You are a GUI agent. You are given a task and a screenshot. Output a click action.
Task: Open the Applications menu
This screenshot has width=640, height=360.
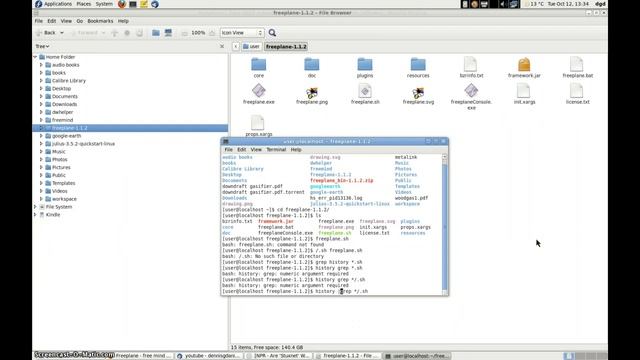(x=58, y=4)
